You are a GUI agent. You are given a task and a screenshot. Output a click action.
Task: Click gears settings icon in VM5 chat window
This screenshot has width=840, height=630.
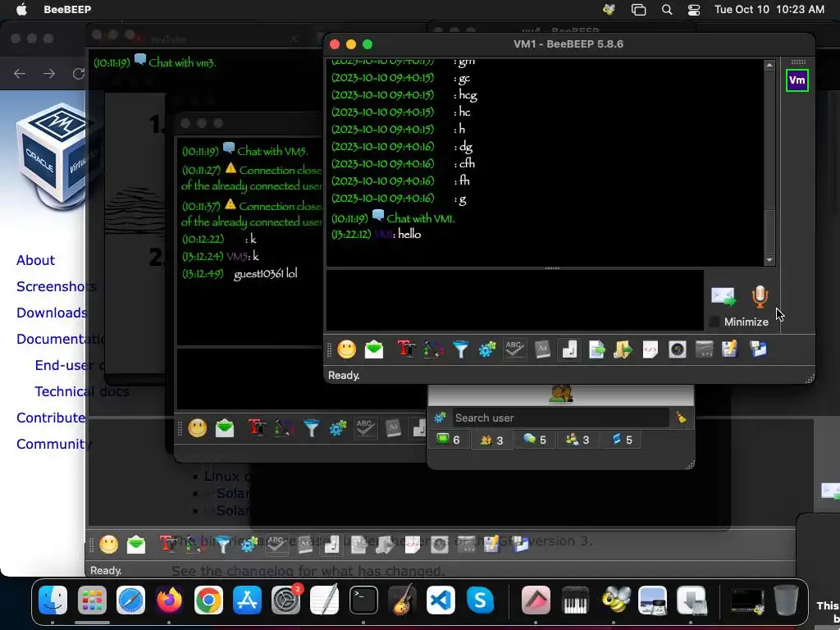[x=338, y=428]
